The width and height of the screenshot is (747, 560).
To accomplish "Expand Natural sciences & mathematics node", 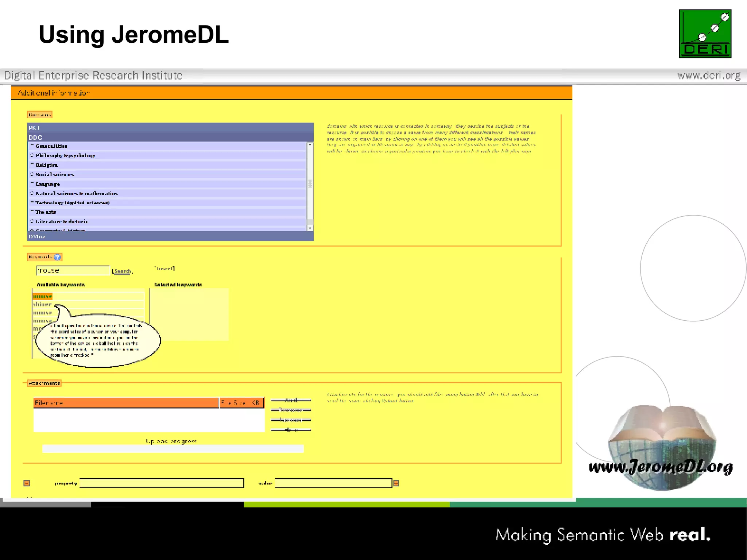I will point(32,193).
